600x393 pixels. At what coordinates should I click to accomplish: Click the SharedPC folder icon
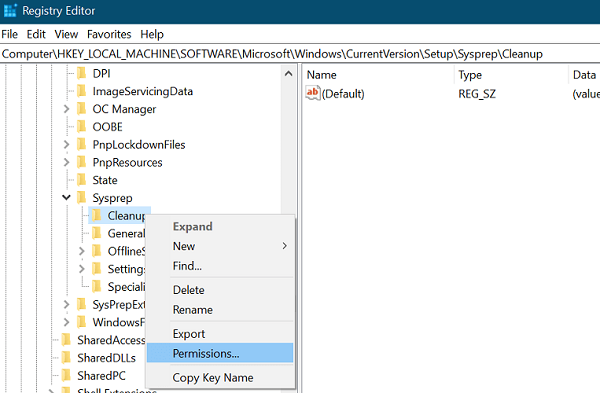[x=66, y=375]
